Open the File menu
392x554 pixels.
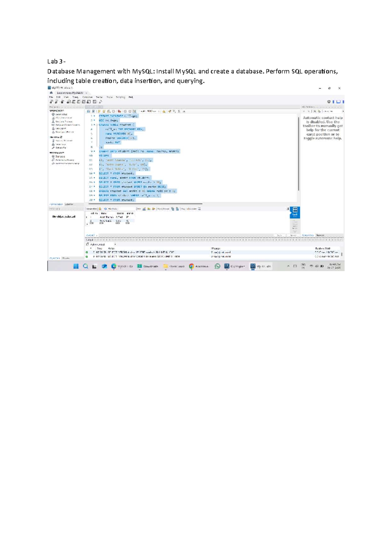51,97
